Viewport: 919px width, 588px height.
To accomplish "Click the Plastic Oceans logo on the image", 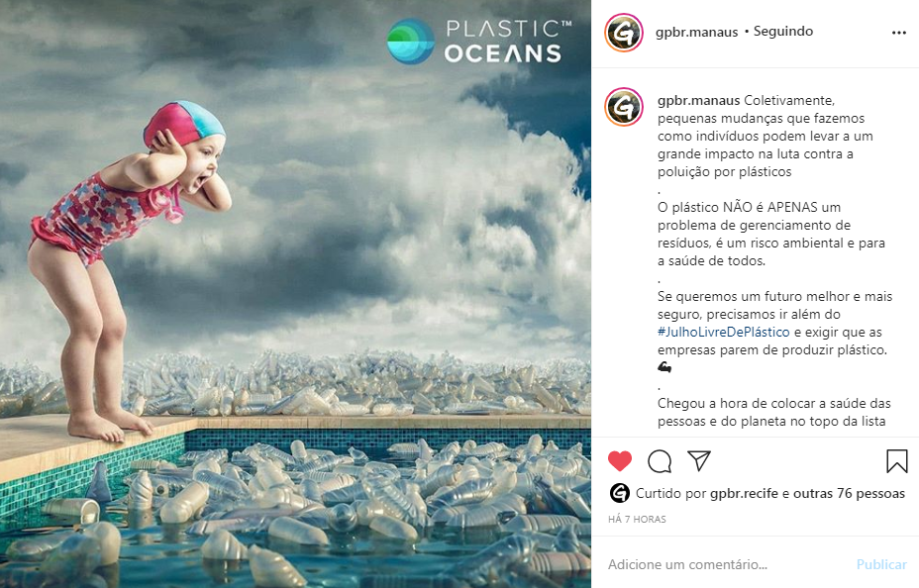I will tap(479, 41).
